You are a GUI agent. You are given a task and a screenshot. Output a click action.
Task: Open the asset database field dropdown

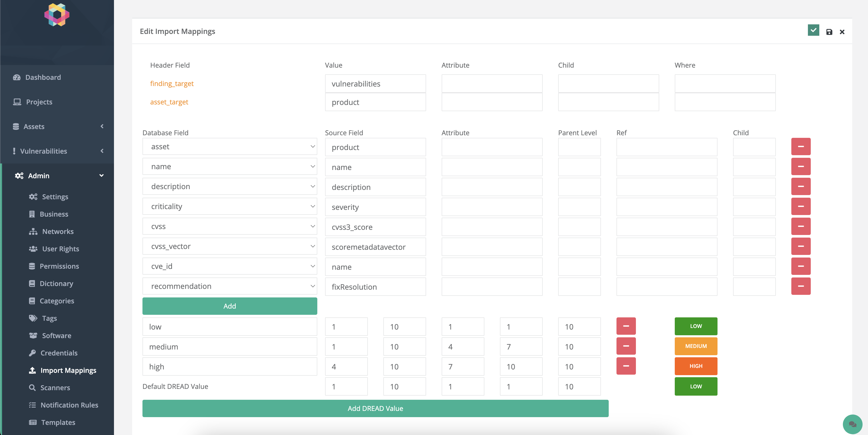(x=229, y=147)
